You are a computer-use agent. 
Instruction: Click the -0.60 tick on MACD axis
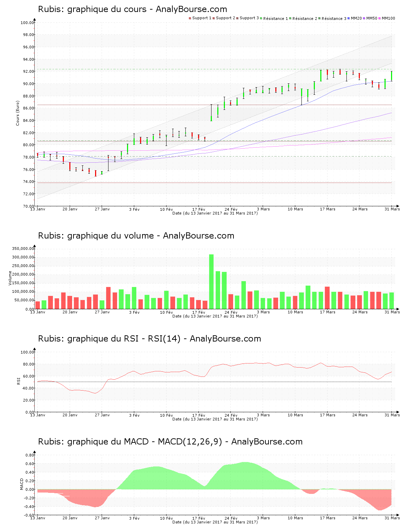29,515
